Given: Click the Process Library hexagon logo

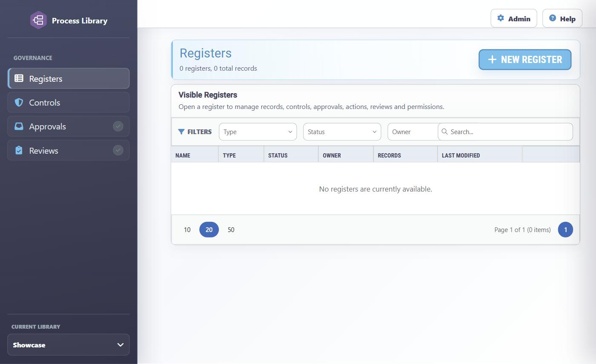Looking at the screenshot, I should tap(38, 20).
